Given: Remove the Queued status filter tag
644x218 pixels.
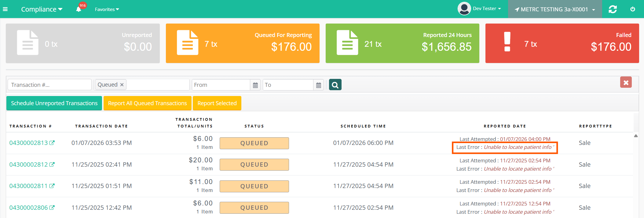Looking at the screenshot, I should pyautogui.click(x=122, y=85).
